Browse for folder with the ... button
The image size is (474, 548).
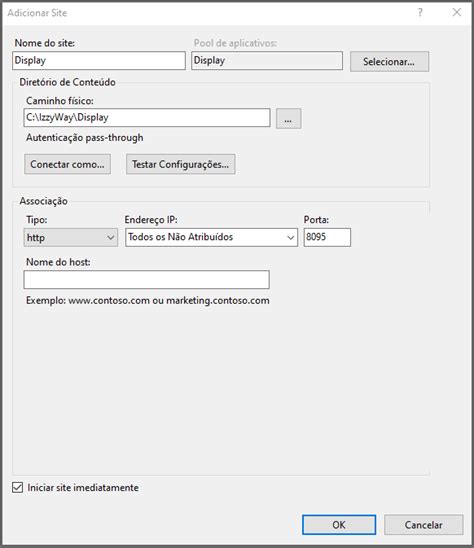point(288,118)
